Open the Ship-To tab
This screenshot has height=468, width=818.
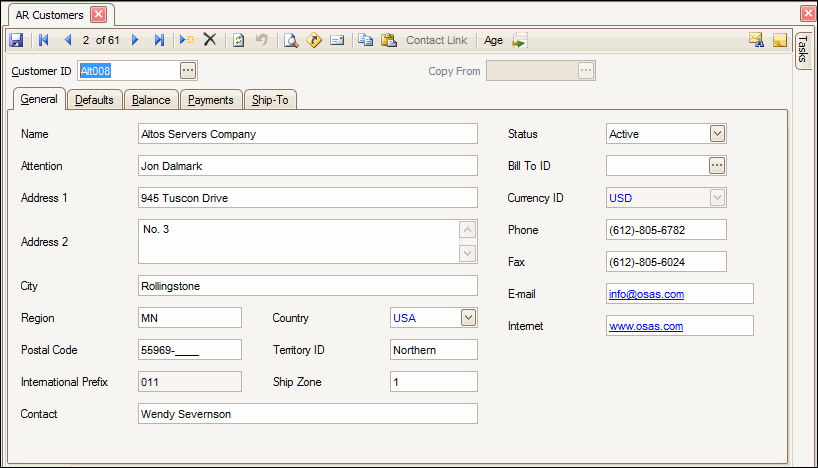tap(271, 100)
